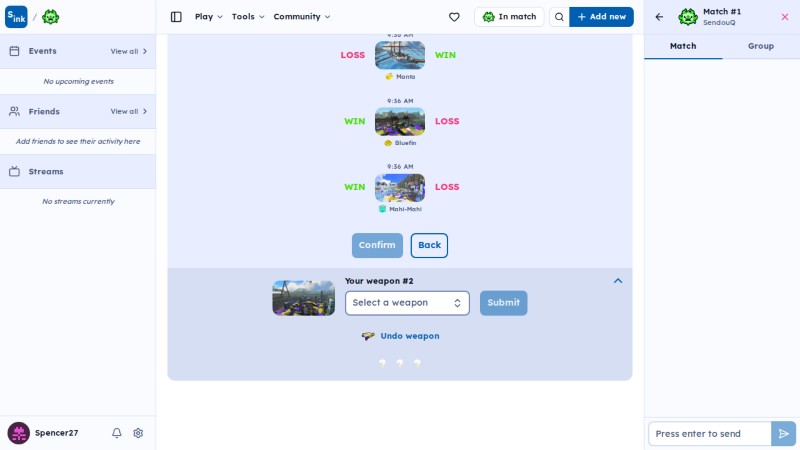The width and height of the screenshot is (800, 450).
Task: Click the weapon icon next to Undo weapon
Action: 368,336
